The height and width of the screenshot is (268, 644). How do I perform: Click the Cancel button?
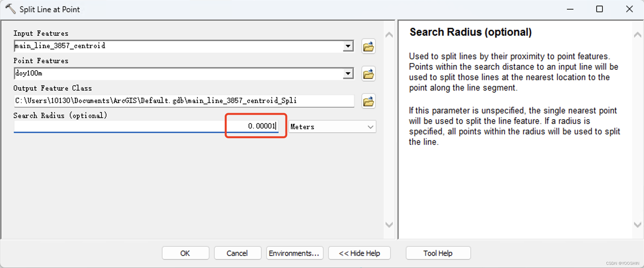237,253
